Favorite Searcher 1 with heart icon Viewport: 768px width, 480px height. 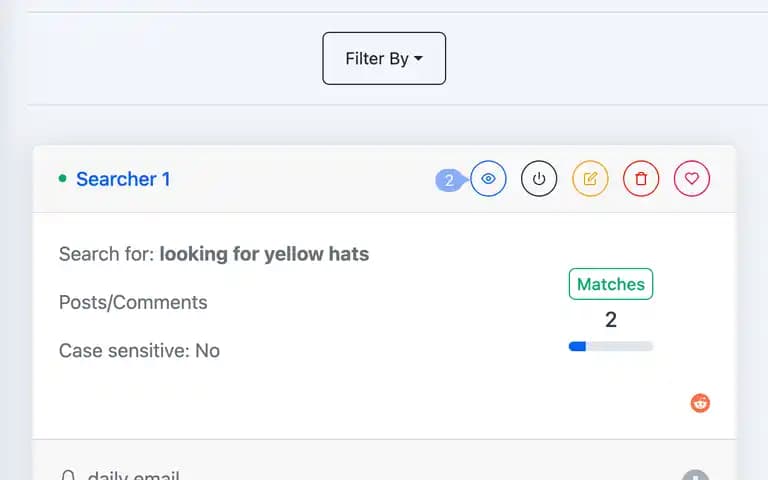point(692,179)
